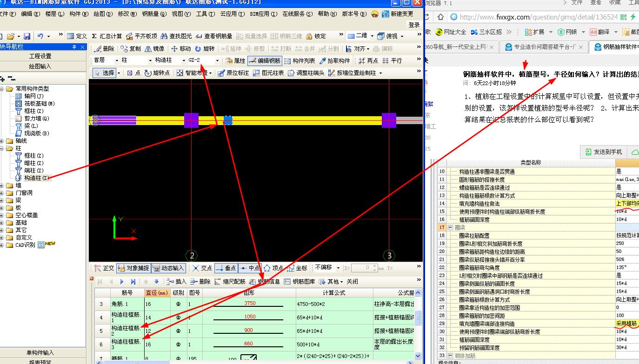Image resolution: width=639 pixels, height=364 pixels.
Task: Click 关闭 to close rebar panel
Action: 352,281
